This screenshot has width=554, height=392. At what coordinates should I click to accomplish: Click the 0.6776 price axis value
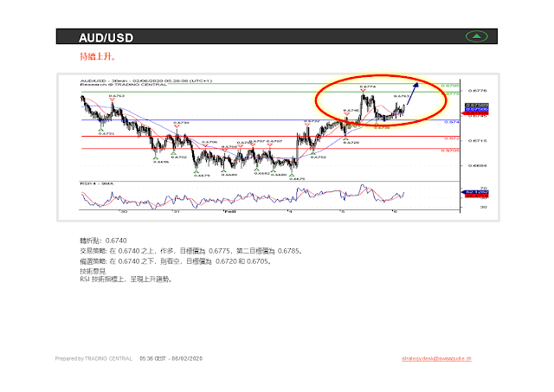(478, 91)
